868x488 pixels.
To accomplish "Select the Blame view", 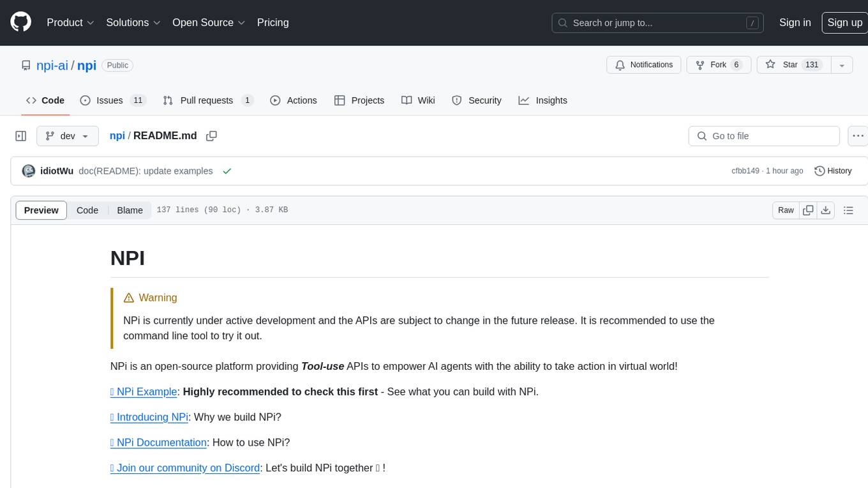I will 130,210.
